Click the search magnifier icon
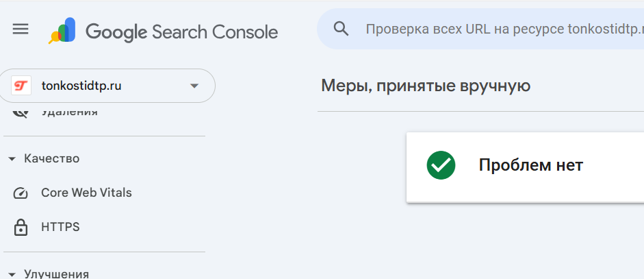 341,29
